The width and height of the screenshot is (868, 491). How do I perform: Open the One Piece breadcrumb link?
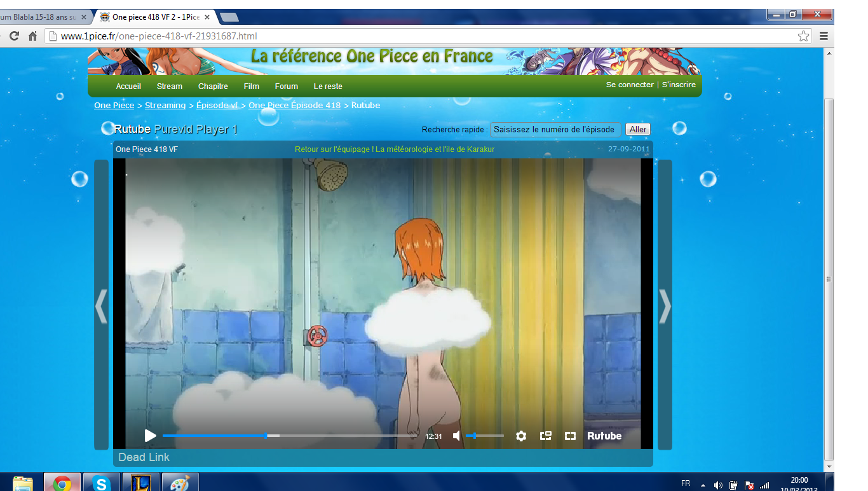pyautogui.click(x=114, y=105)
